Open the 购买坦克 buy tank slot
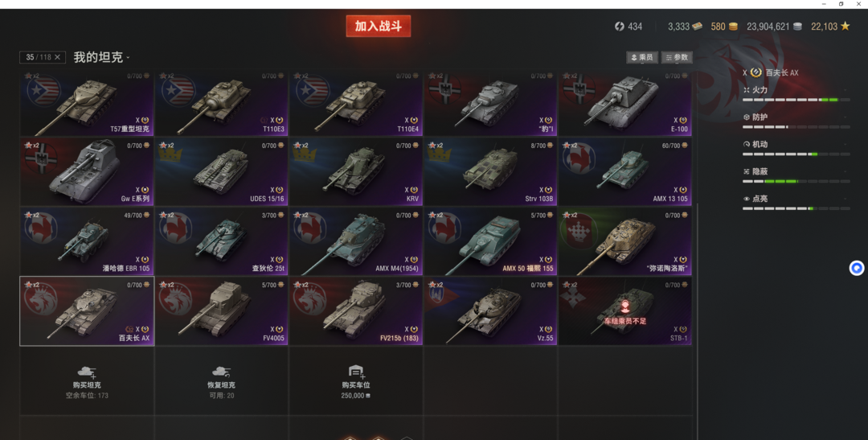The image size is (868, 440). (x=87, y=381)
